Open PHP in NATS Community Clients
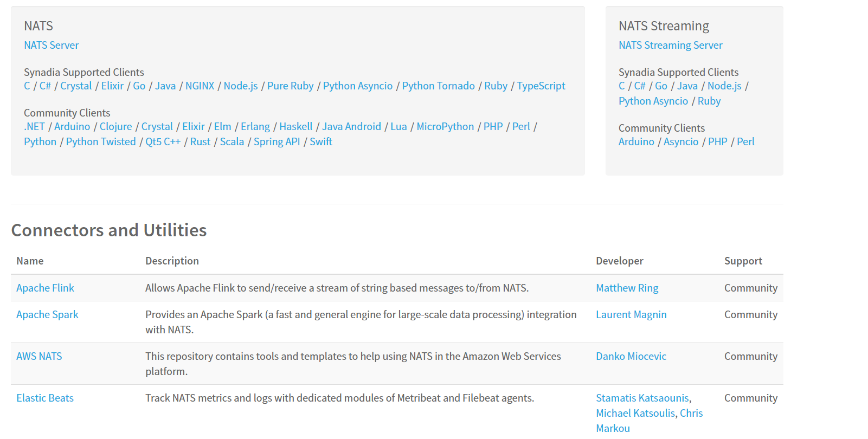The image size is (868, 439). click(x=493, y=127)
